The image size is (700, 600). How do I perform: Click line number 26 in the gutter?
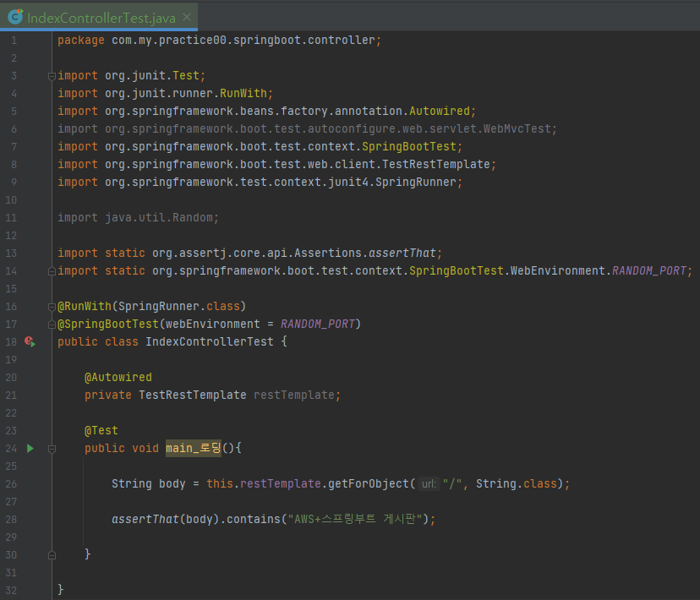(x=11, y=484)
